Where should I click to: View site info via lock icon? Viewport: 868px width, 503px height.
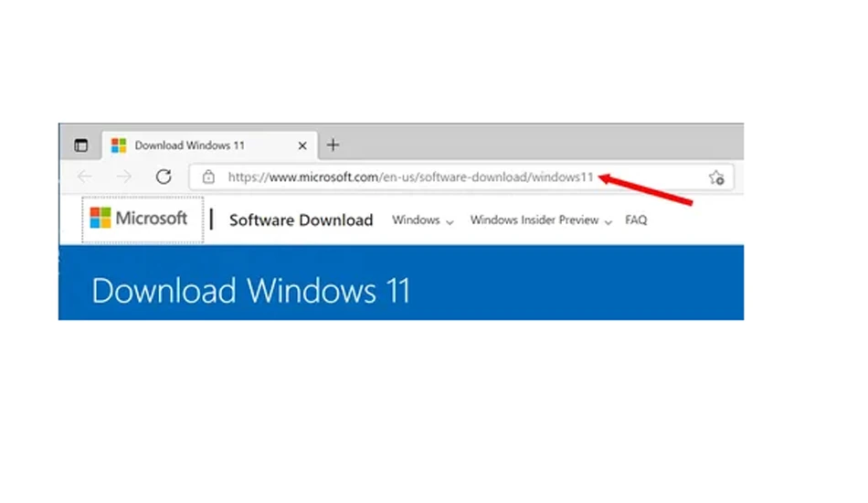208,177
